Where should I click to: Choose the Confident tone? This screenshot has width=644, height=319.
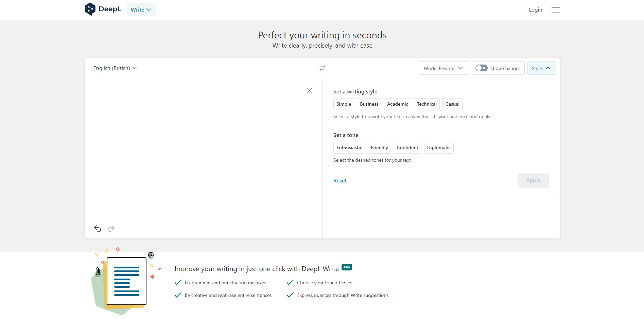[x=407, y=147]
